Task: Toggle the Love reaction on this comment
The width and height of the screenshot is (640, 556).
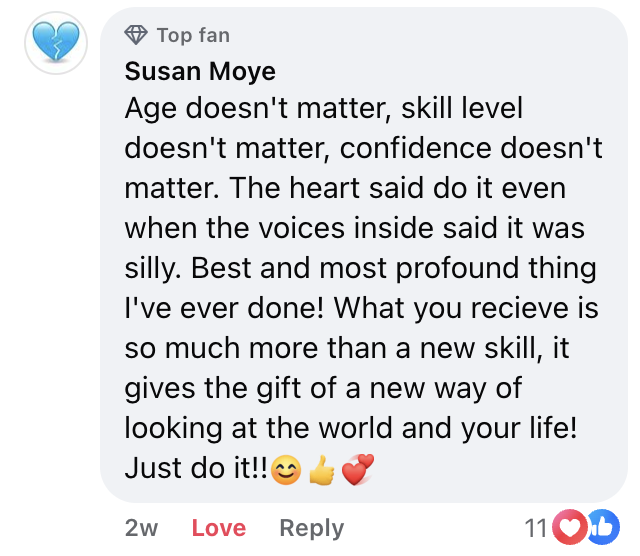Action: [218, 528]
